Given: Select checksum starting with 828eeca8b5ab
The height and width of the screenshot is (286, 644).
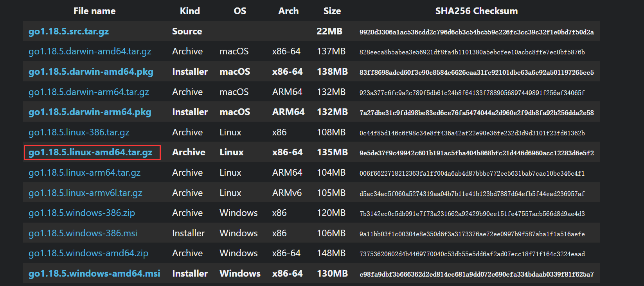Looking at the screenshot, I should click(x=472, y=52).
